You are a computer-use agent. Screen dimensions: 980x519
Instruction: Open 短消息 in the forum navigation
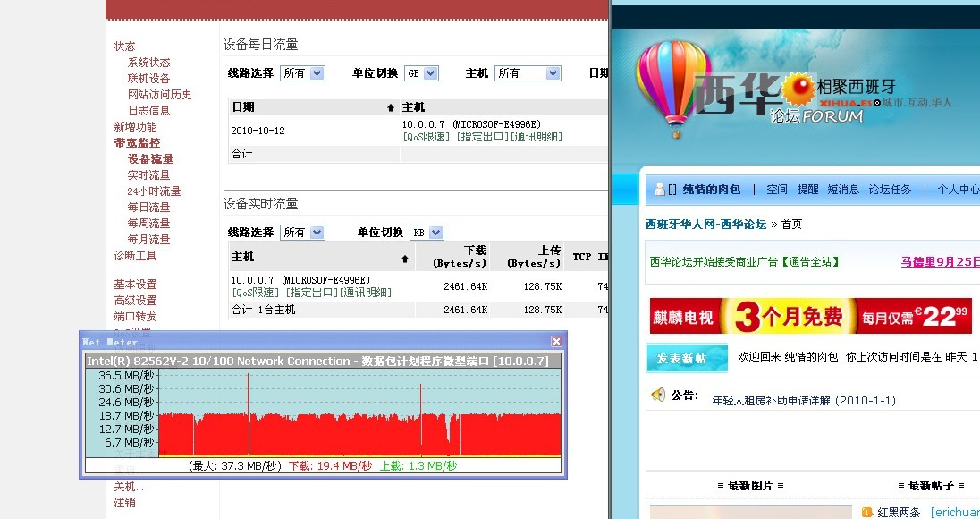842,190
